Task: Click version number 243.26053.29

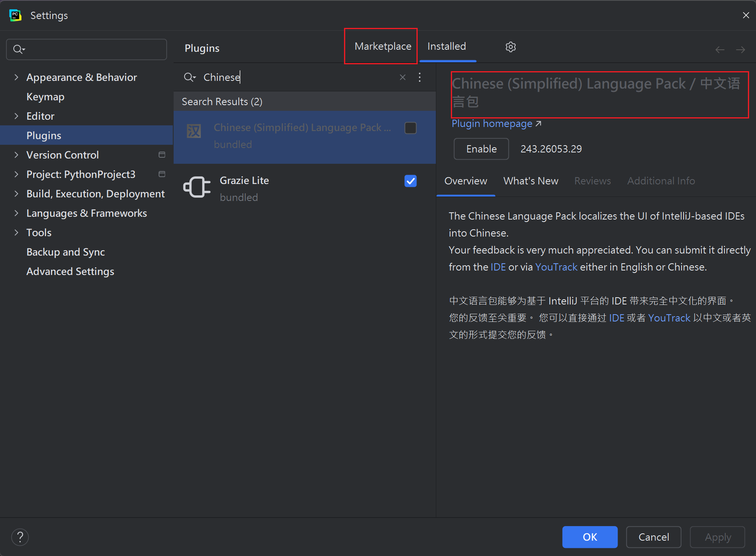Action: tap(551, 149)
